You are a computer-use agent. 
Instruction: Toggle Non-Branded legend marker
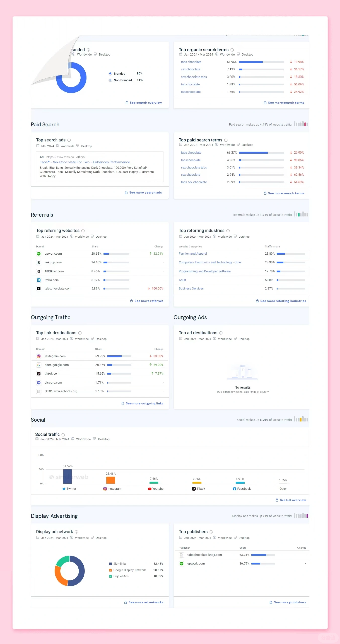tap(110, 80)
